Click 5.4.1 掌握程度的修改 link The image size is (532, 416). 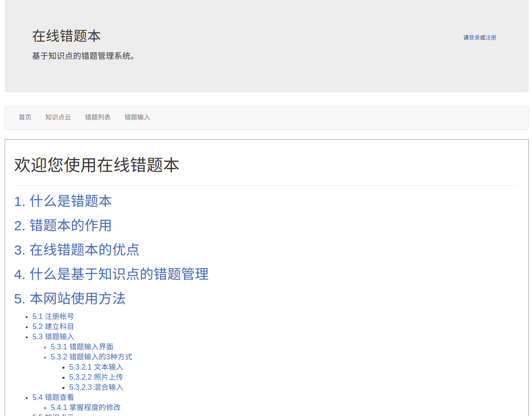[86, 407]
